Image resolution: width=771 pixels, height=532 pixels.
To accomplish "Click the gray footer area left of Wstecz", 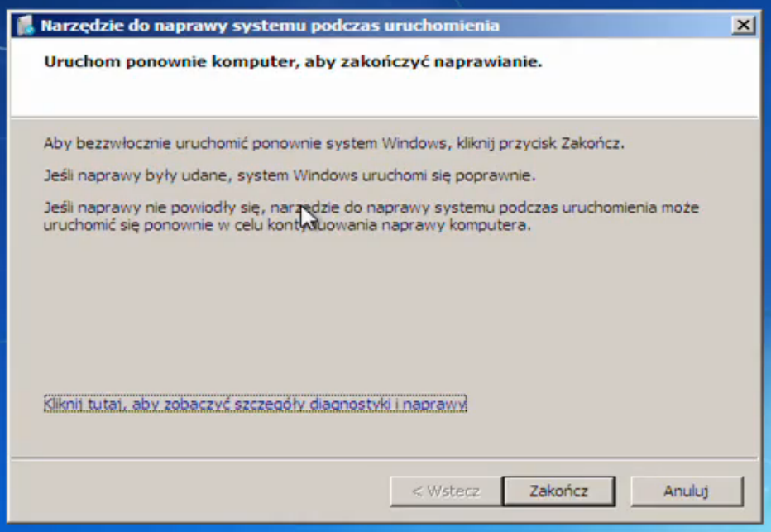I will [197, 491].
